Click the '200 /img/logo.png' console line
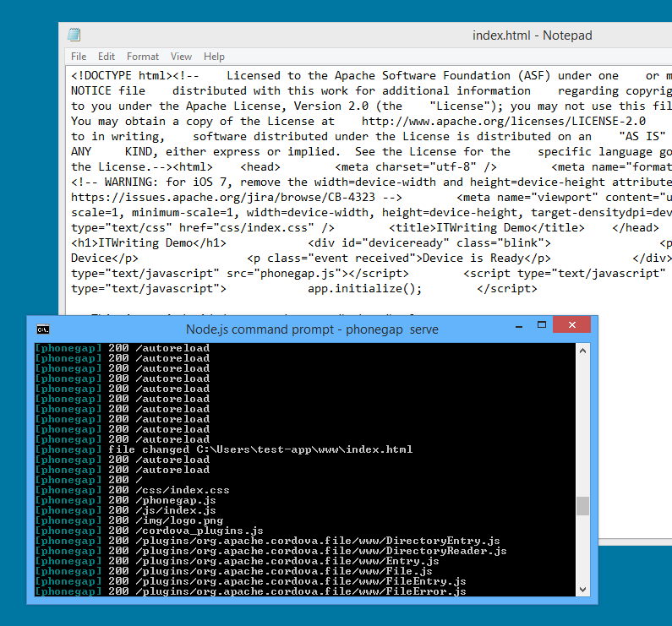672x626 pixels. click(129, 520)
